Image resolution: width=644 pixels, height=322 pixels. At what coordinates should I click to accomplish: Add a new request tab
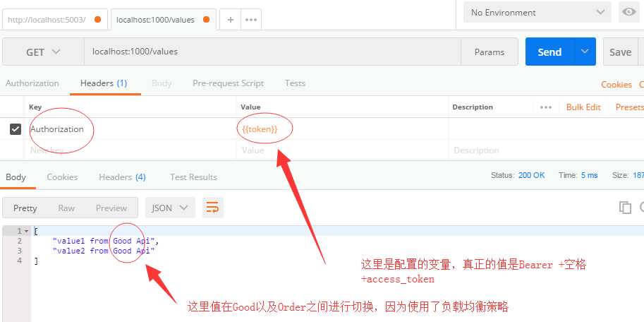coord(231,20)
